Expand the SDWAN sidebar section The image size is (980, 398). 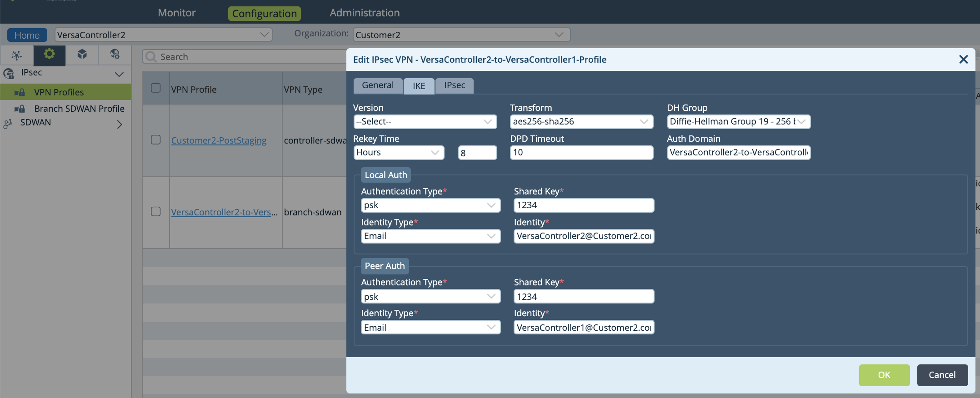click(x=120, y=124)
